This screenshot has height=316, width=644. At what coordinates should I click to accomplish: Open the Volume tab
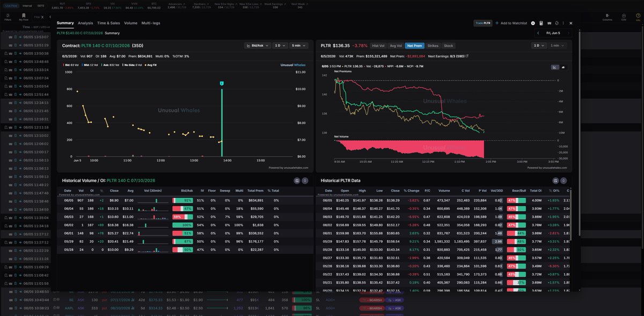pyautogui.click(x=130, y=23)
